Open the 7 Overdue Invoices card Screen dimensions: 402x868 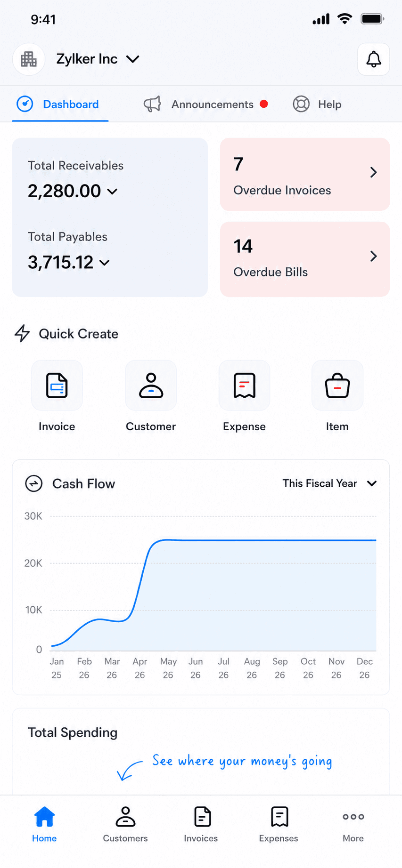click(305, 174)
